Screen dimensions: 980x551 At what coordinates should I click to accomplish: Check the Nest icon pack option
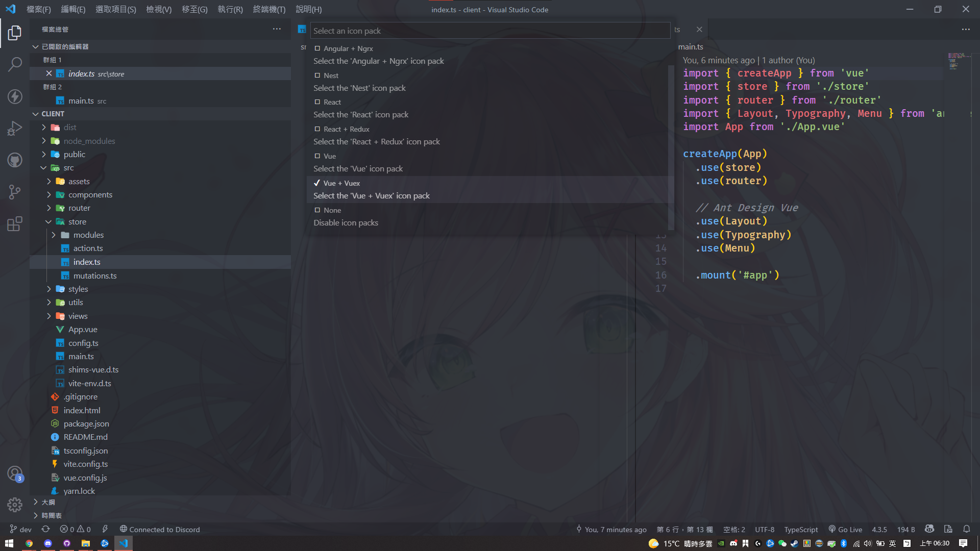click(x=317, y=76)
